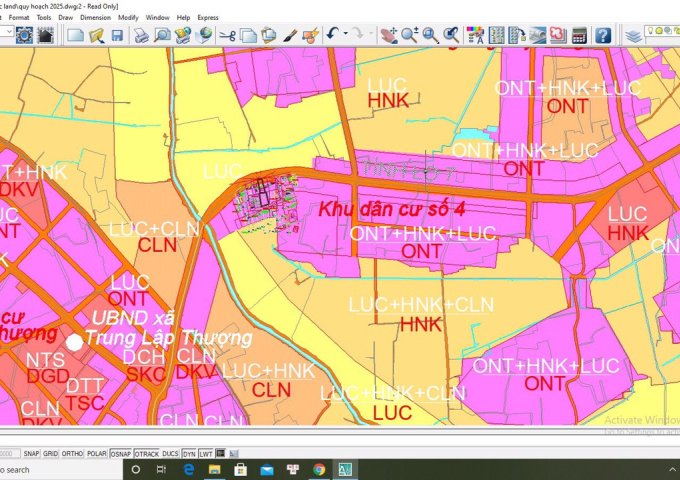Viewport: 680px width, 480px height.
Task: Toggle GRID display in status bar
Action: point(50,453)
